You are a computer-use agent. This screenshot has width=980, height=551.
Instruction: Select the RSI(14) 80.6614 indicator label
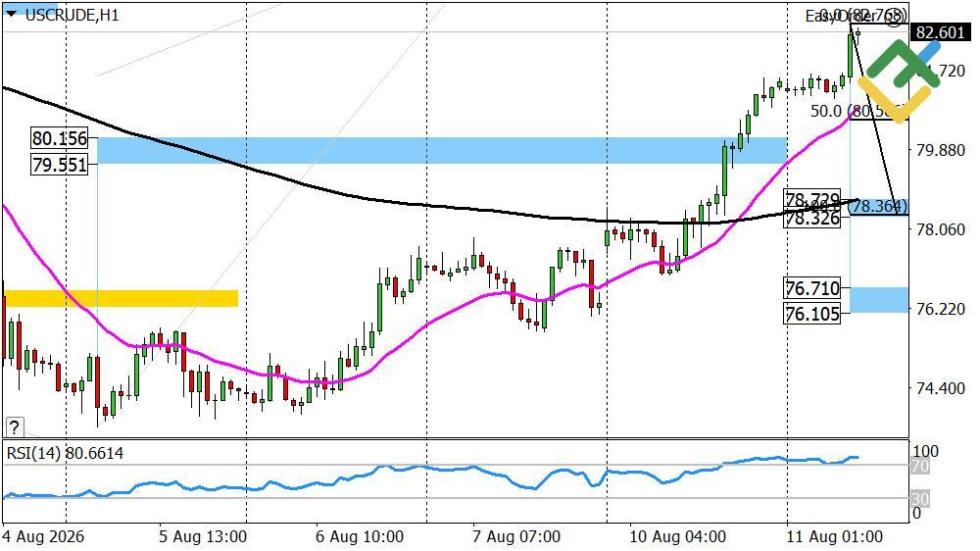[x=65, y=453]
